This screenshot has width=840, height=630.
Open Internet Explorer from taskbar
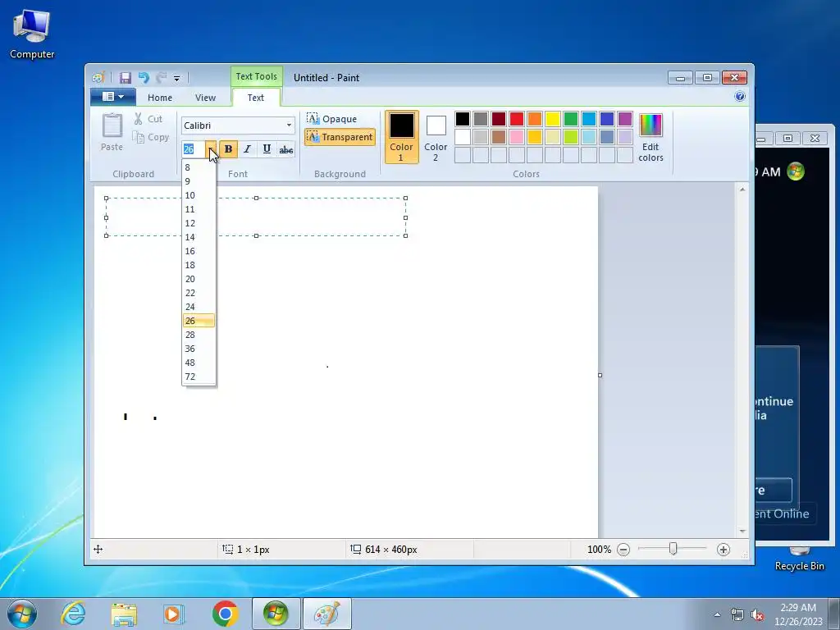coord(73,614)
